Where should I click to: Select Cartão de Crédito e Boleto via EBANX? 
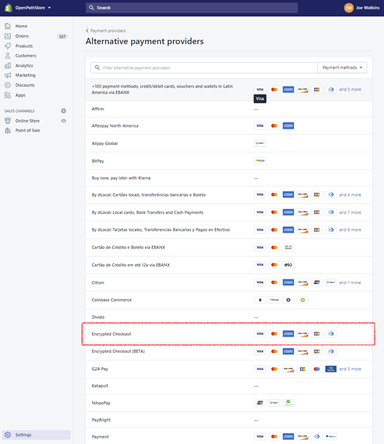(x=229, y=247)
